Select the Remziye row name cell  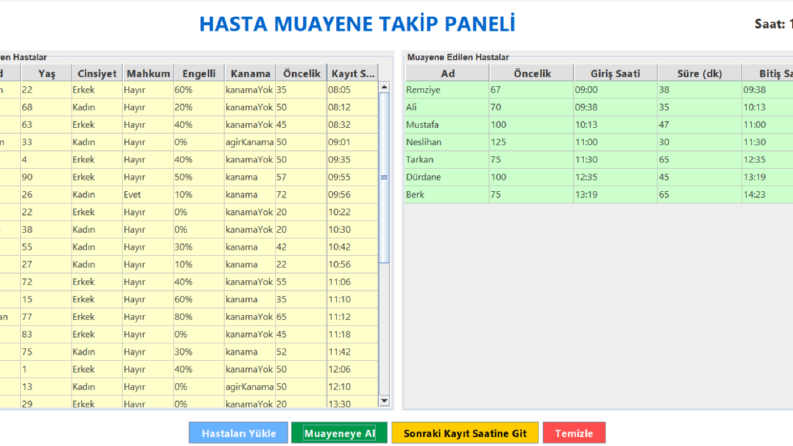(447, 90)
